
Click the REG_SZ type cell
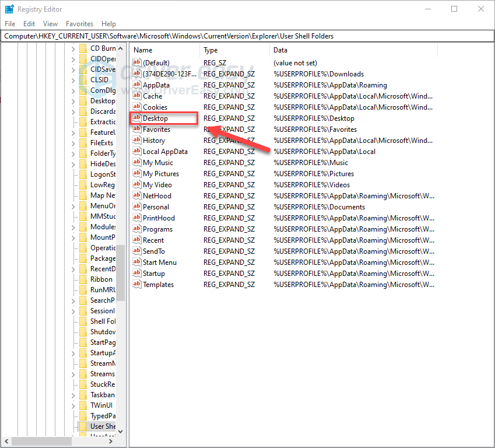click(x=215, y=63)
